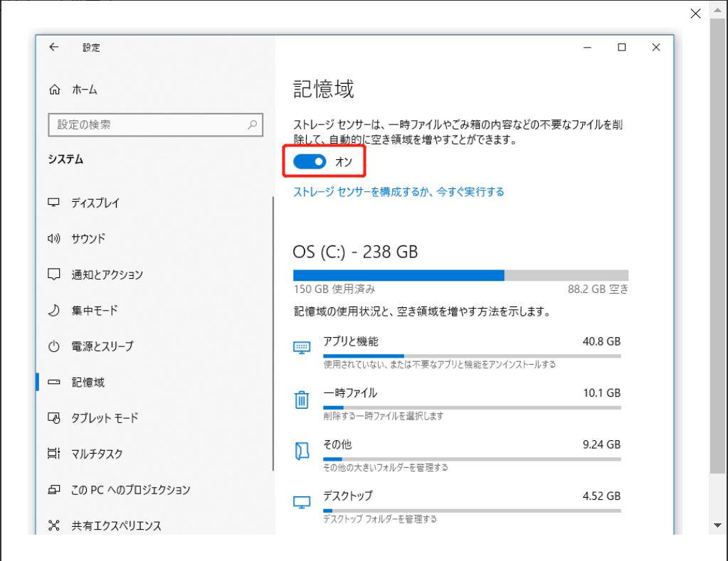The image size is (728, 561).
Task: Click the 9.24 GB size value
Action: pyautogui.click(x=602, y=444)
